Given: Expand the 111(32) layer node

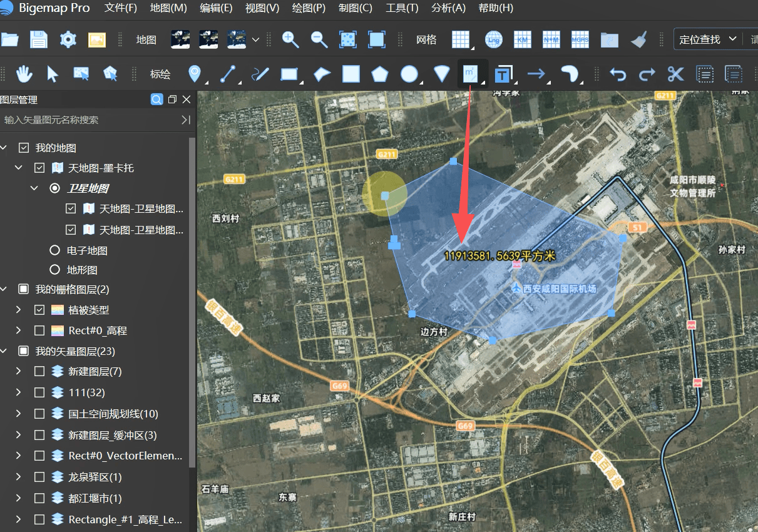Looking at the screenshot, I should tap(19, 392).
